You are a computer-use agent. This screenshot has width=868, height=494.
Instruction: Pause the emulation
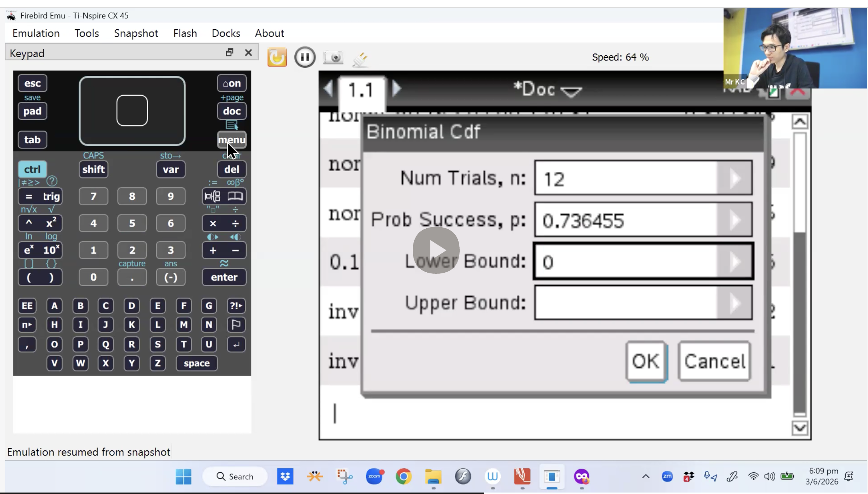[x=305, y=57]
